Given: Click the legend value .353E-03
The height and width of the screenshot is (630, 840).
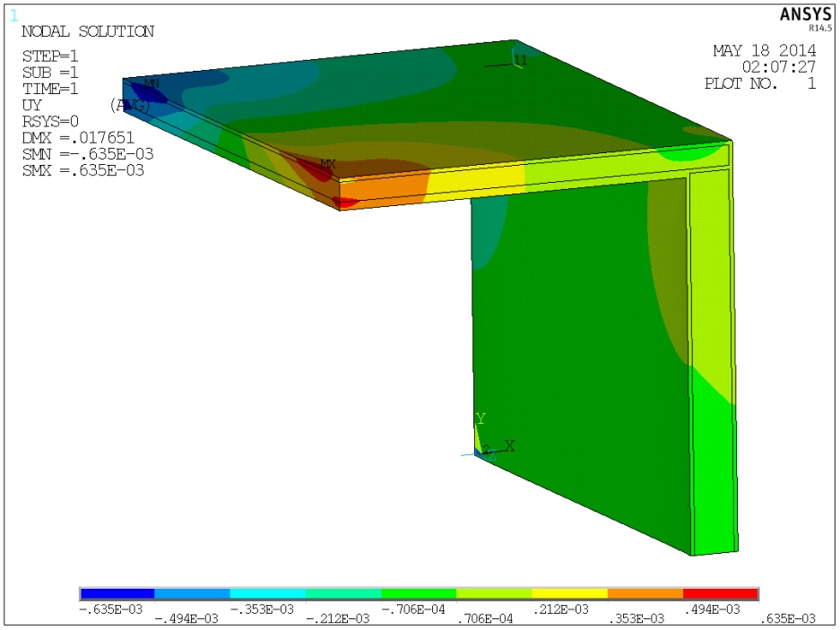Looking at the screenshot, I should 636,618.
